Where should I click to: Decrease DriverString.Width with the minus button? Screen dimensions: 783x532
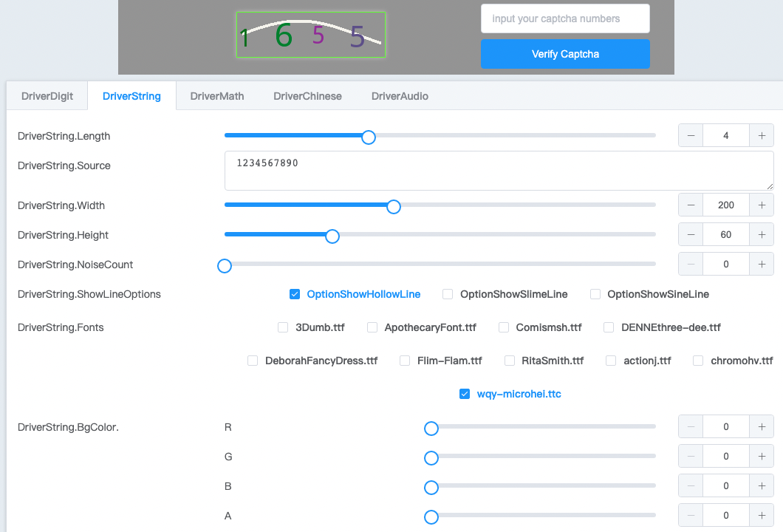(x=691, y=205)
